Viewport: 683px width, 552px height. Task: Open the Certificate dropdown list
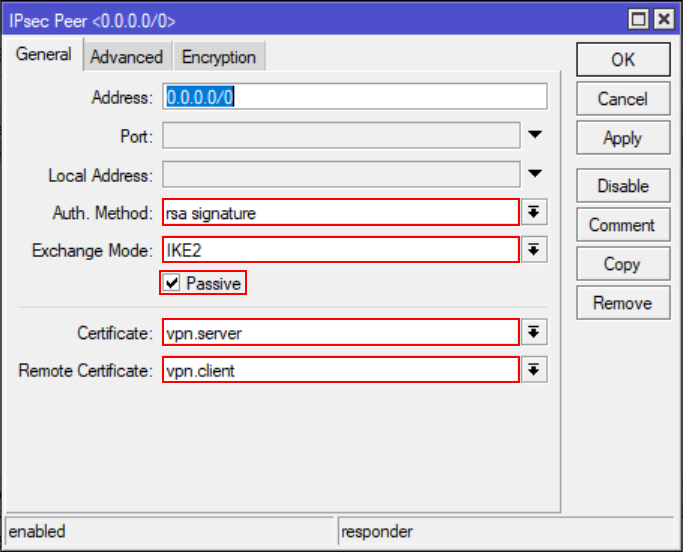point(535,333)
